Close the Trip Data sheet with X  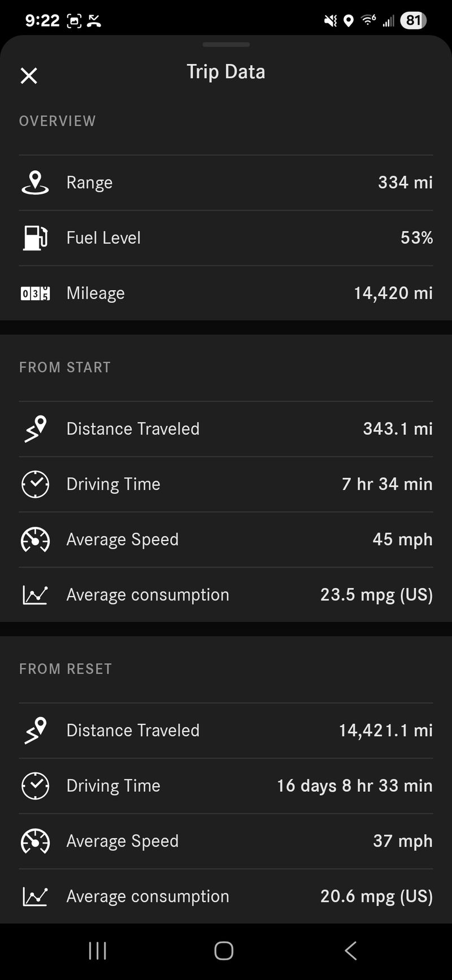29,76
